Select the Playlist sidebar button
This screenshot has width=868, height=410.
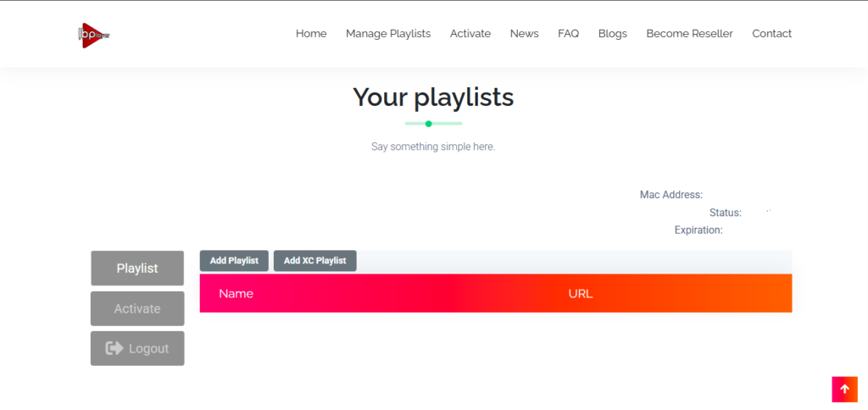(137, 269)
